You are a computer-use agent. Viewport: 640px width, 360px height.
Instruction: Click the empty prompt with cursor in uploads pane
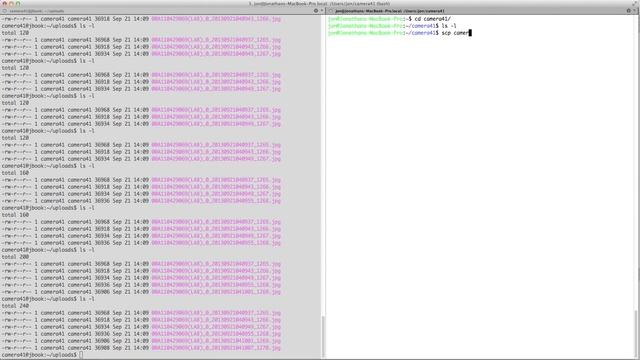(x=42, y=355)
